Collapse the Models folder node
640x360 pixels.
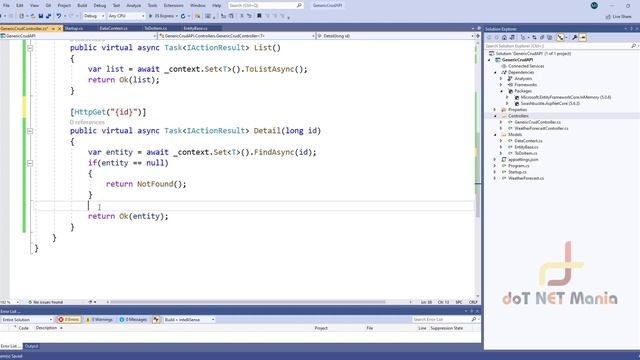point(496,135)
